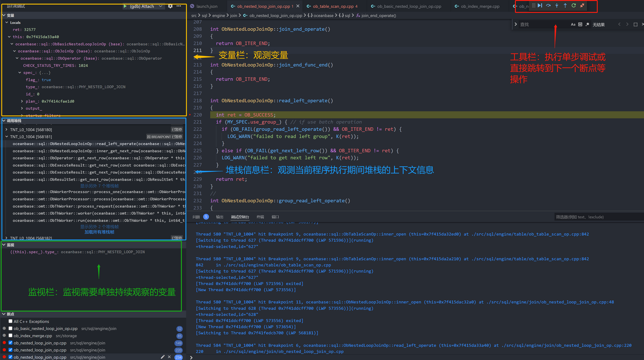Enable ob_basic_nested_loop_join_op.cpp breakpoint checkbox

coord(11,328)
